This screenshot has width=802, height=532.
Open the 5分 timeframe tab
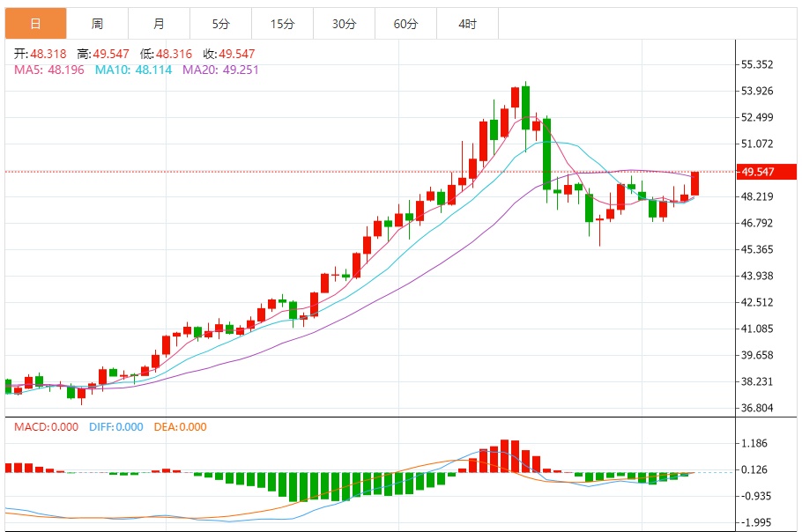(221, 24)
